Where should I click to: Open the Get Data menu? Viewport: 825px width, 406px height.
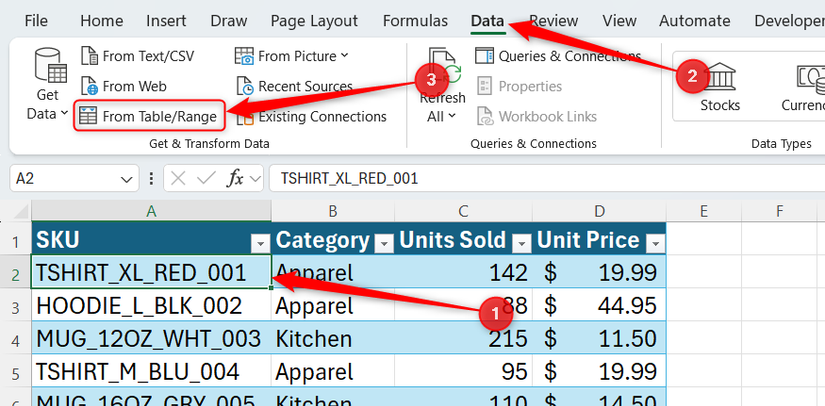pos(47,84)
